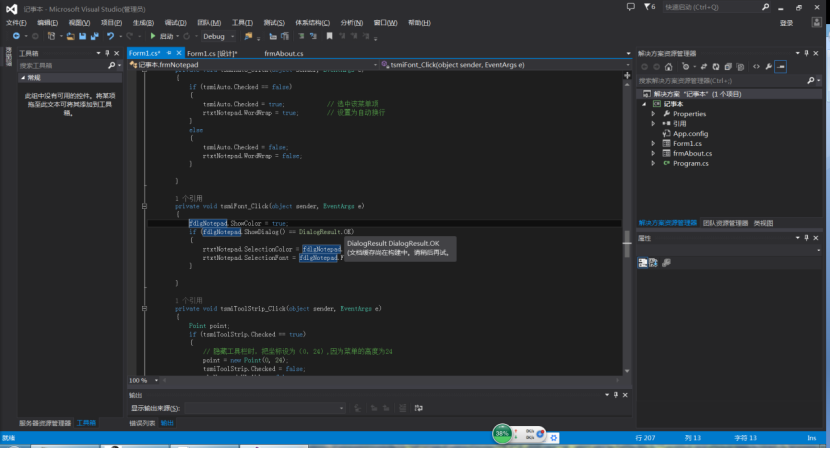
Task: Switch to the 团队资源管理器 tab
Action: (725, 223)
